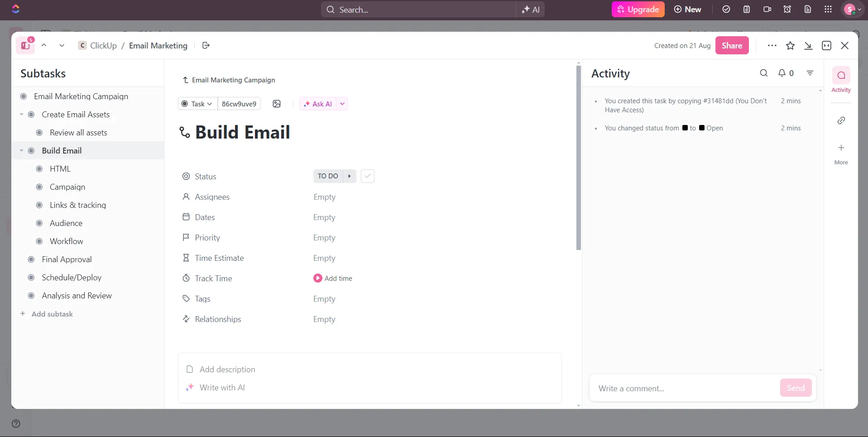Image resolution: width=868 pixels, height=437 pixels.
Task: Open the AI assistant button by the search
Action: (530, 10)
